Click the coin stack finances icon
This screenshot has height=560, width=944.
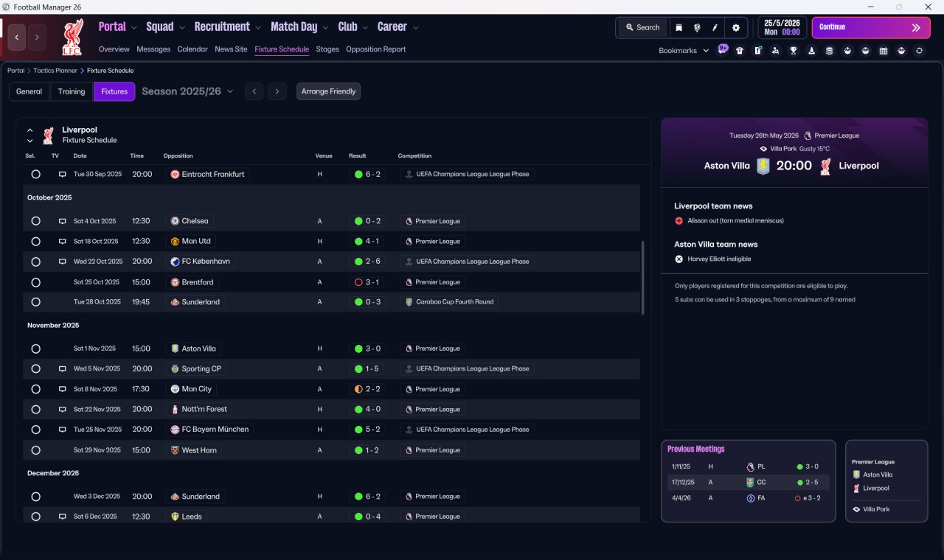pyautogui.click(x=829, y=51)
